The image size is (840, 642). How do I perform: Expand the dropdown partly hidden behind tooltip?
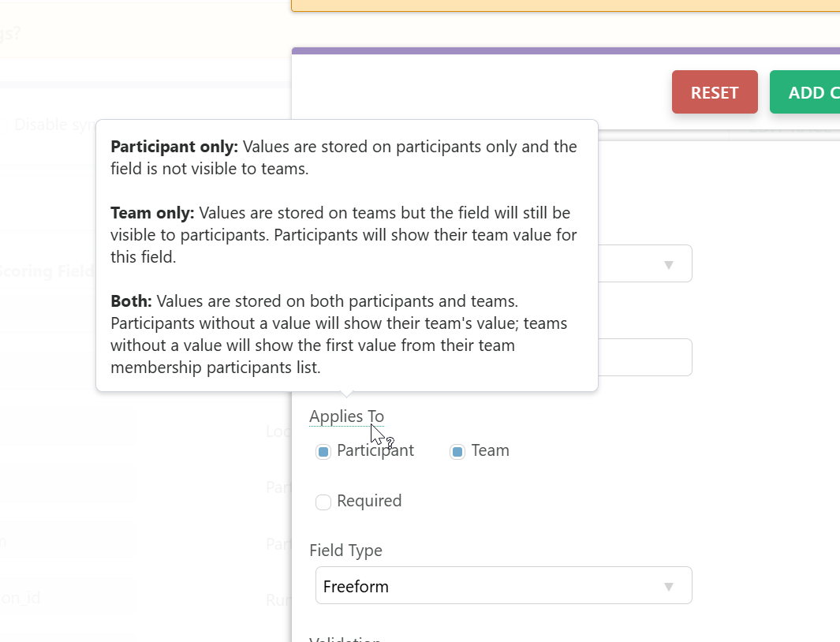pyautogui.click(x=645, y=263)
